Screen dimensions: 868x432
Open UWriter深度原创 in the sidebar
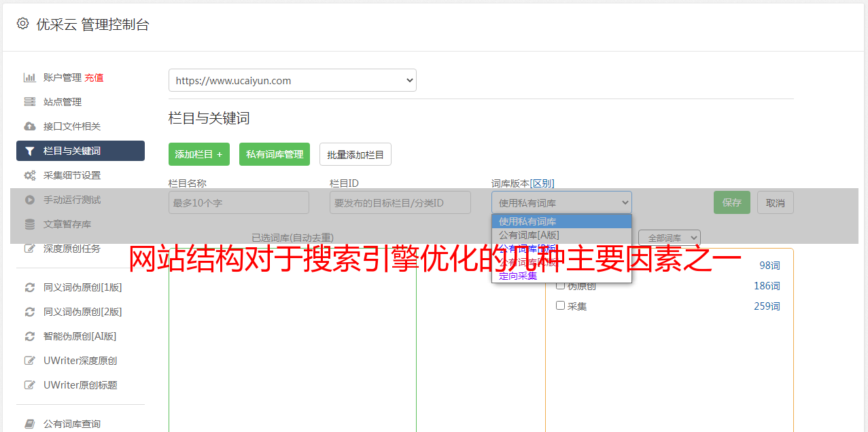pyautogui.click(x=80, y=361)
